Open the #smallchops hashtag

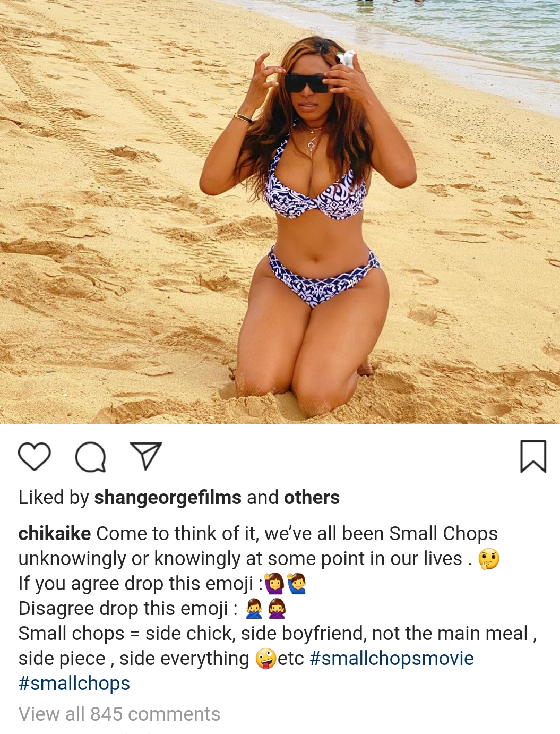(x=74, y=684)
